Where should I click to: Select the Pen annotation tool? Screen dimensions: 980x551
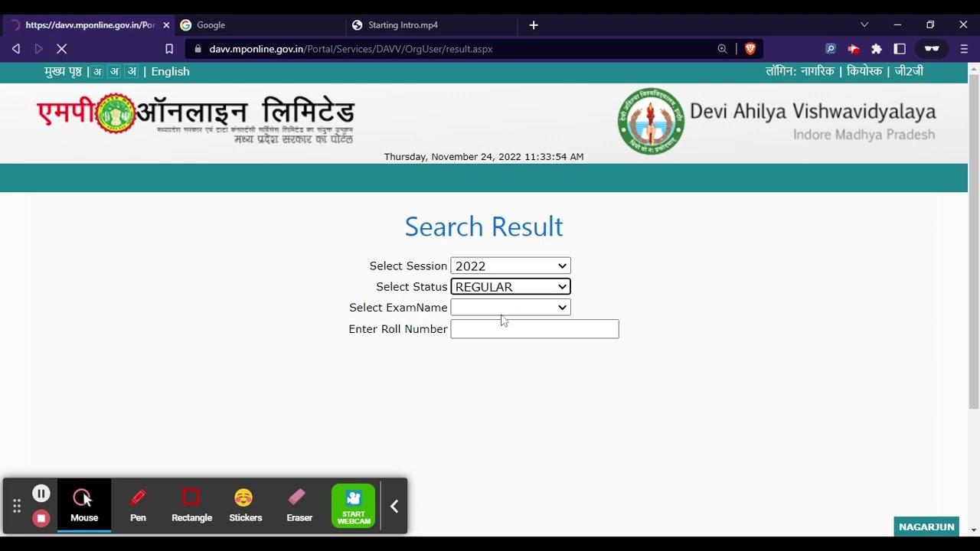(x=138, y=505)
